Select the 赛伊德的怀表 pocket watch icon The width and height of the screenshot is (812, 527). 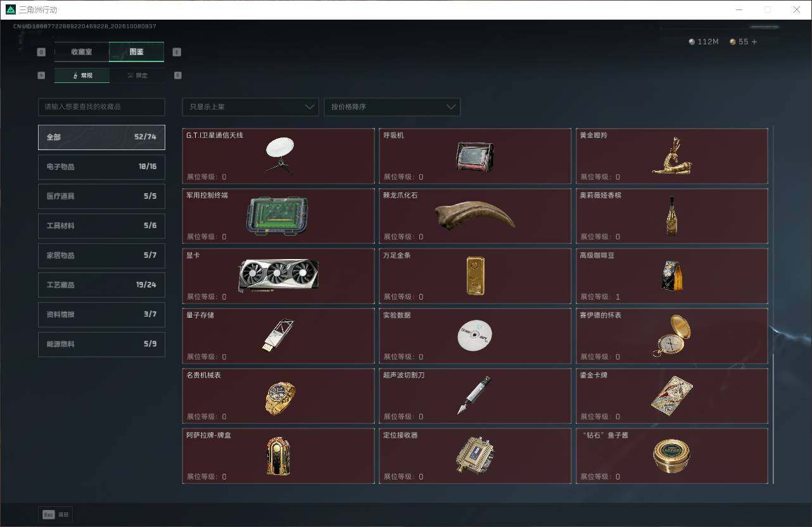(672, 336)
